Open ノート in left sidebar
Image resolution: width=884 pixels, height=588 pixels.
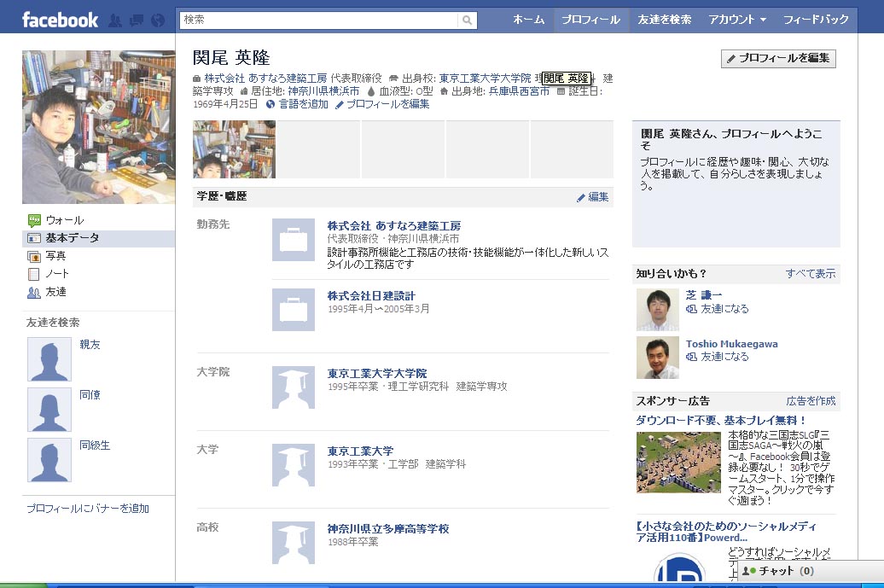pos(57,274)
